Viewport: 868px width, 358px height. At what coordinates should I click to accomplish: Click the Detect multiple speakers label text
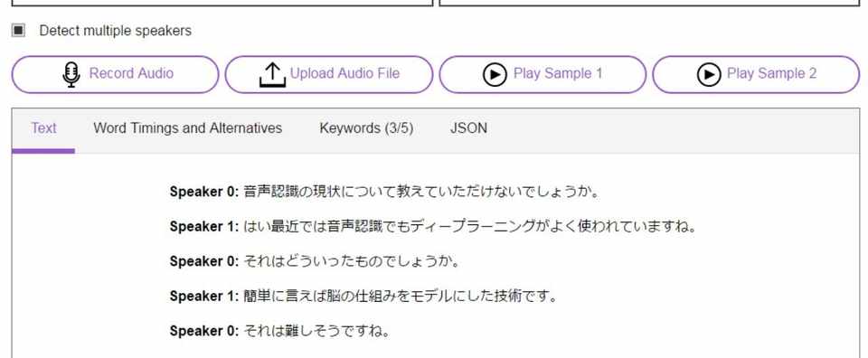115,31
